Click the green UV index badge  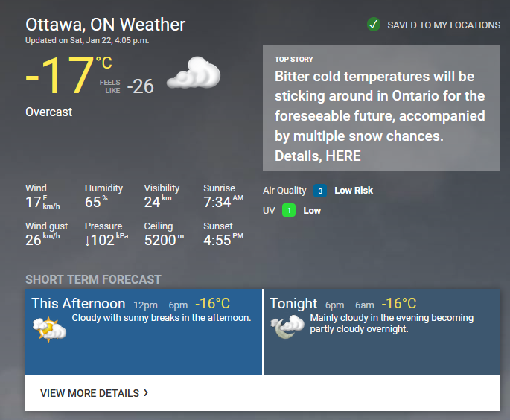(289, 210)
